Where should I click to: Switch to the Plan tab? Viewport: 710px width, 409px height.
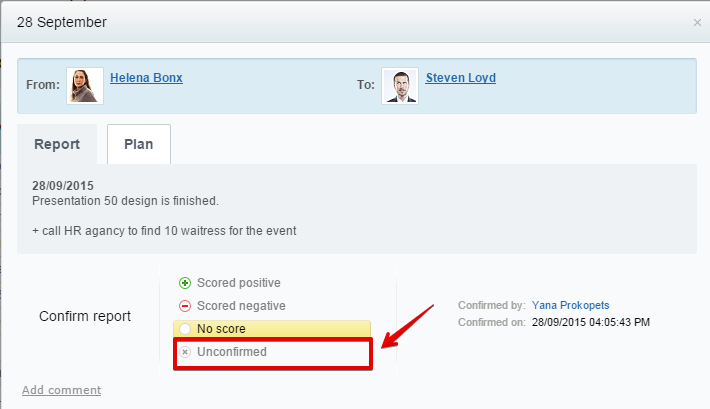(x=139, y=144)
